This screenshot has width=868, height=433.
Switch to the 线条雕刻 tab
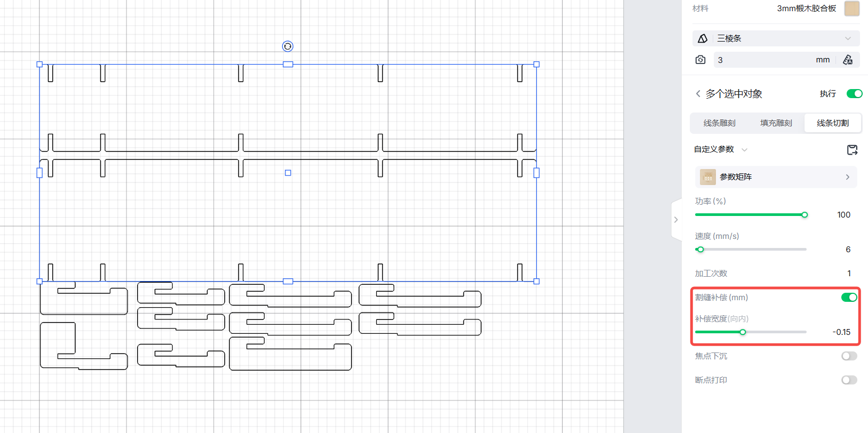719,123
